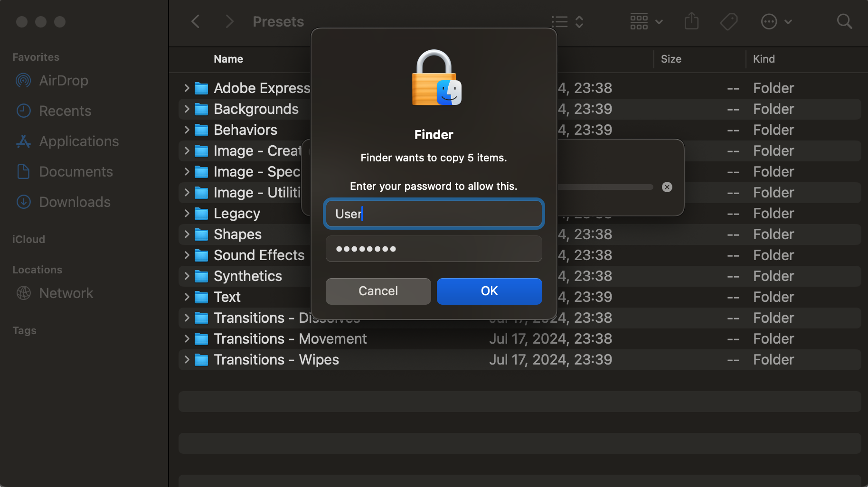The image size is (868, 487).
Task: Expand the Backgrounds folder disclosure arrow
Action: tap(187, 109)
